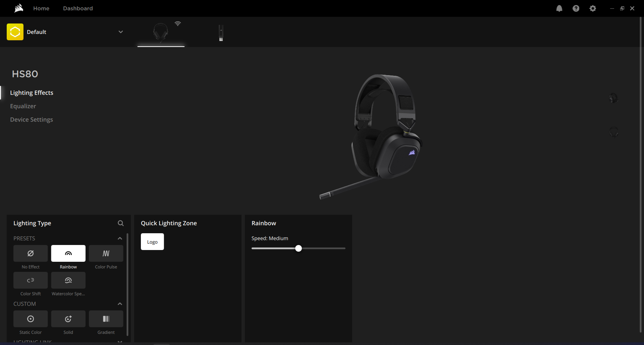Open the notifications bell
The height and width of the screenshot is (345, 644).
[559, 8]
